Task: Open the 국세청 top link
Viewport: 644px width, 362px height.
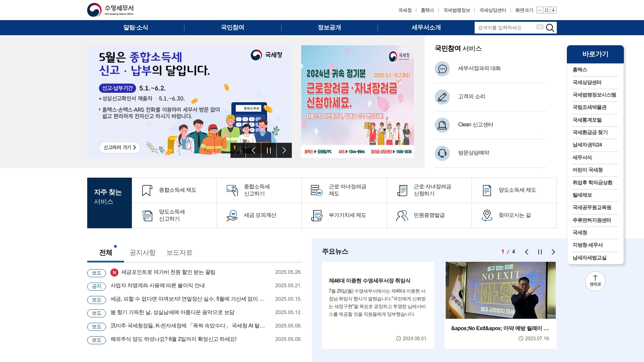Action: click(405, 10)
